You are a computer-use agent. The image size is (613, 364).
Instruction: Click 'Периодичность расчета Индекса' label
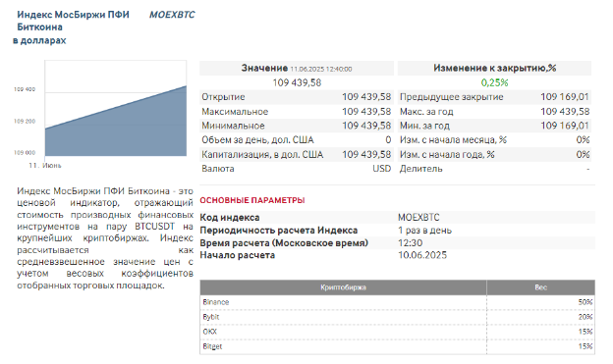click(x=278, y=230)
